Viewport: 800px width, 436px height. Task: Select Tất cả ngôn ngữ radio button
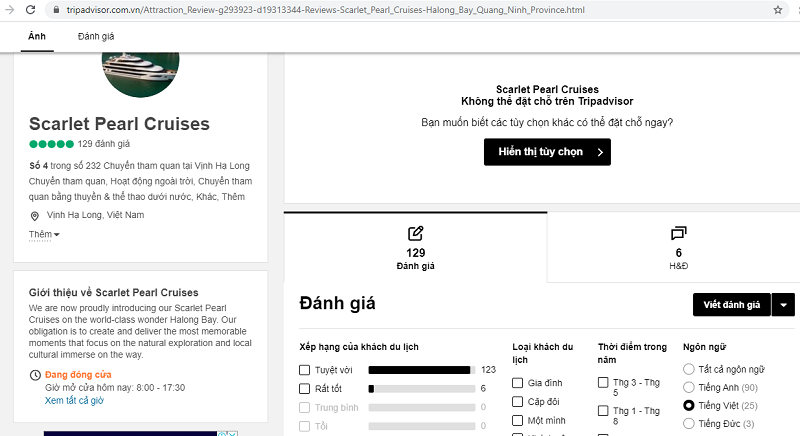coord(689,369)
